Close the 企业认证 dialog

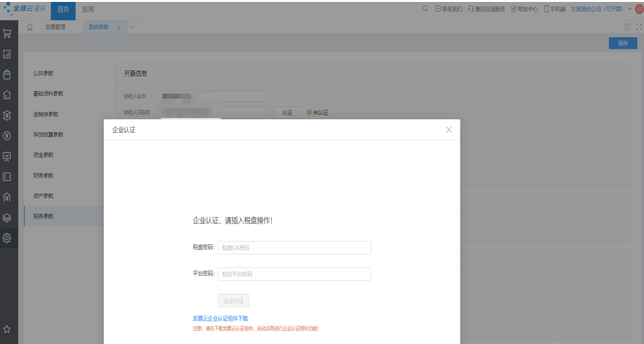[449, 130]
